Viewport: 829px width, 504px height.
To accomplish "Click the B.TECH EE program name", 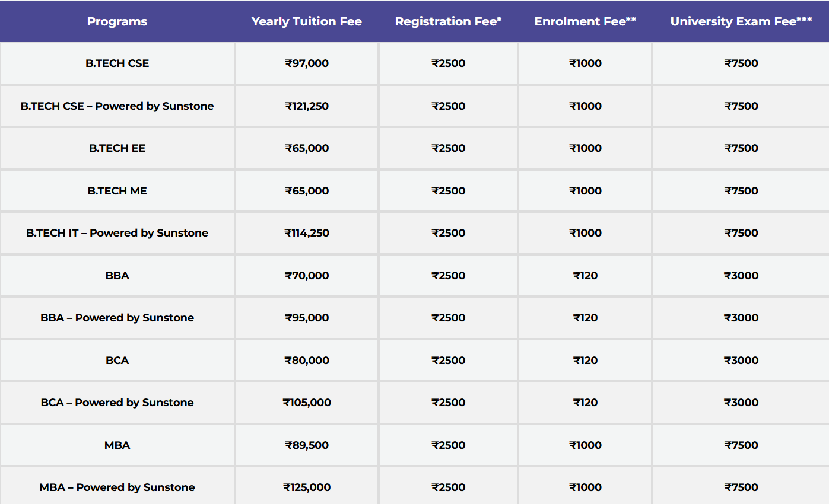I will click(x=117, y=148).
